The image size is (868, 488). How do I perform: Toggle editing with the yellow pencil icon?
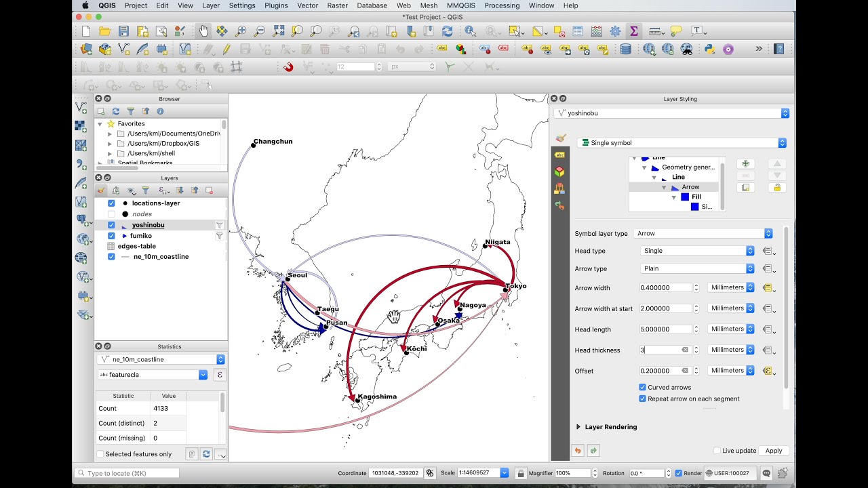pyautogui.click(x=226, y=49)
